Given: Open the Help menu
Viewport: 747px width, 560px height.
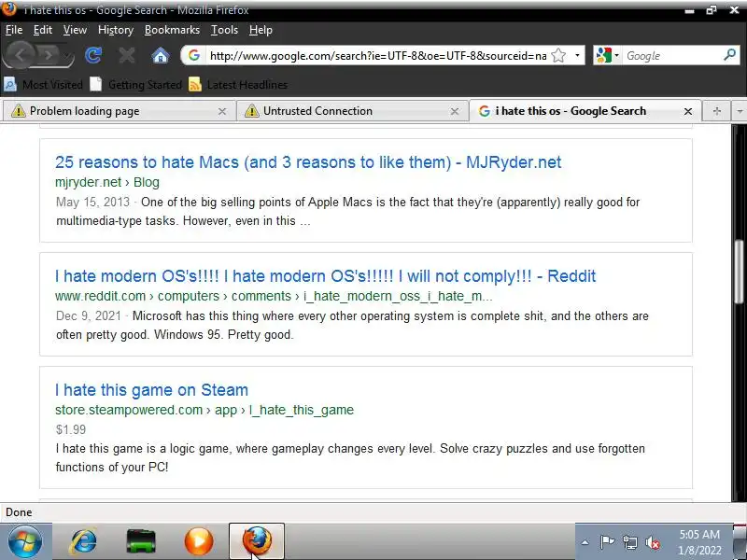Looking at the screenshot, I should (261, 30).
